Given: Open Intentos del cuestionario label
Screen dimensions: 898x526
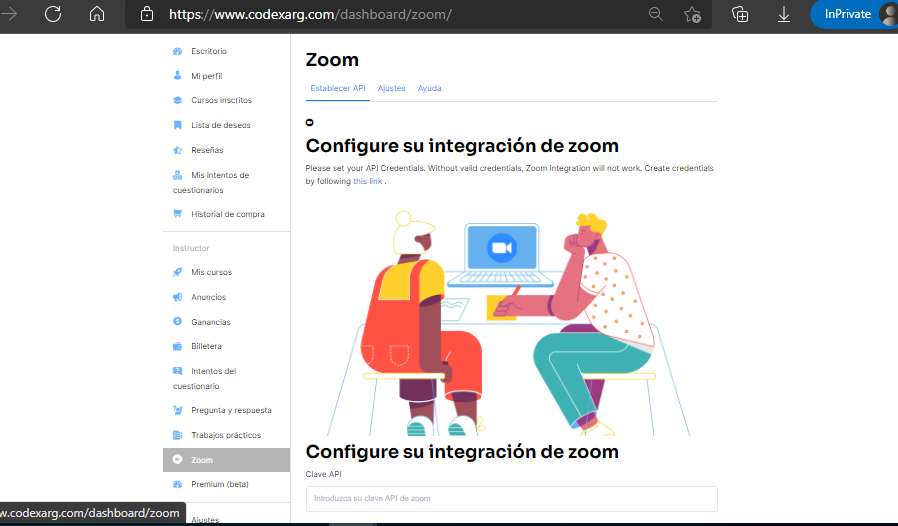Looking at the screenshot, I should click(205, 378).
